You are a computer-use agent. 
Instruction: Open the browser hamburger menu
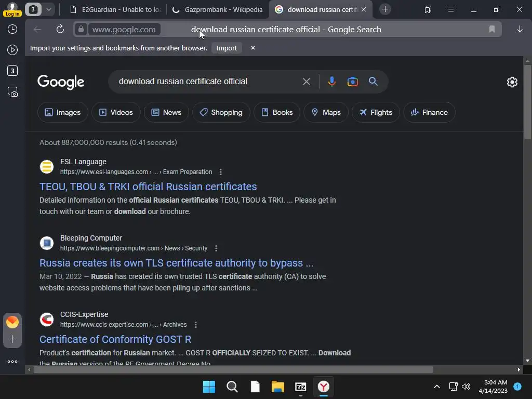point(450,9)
